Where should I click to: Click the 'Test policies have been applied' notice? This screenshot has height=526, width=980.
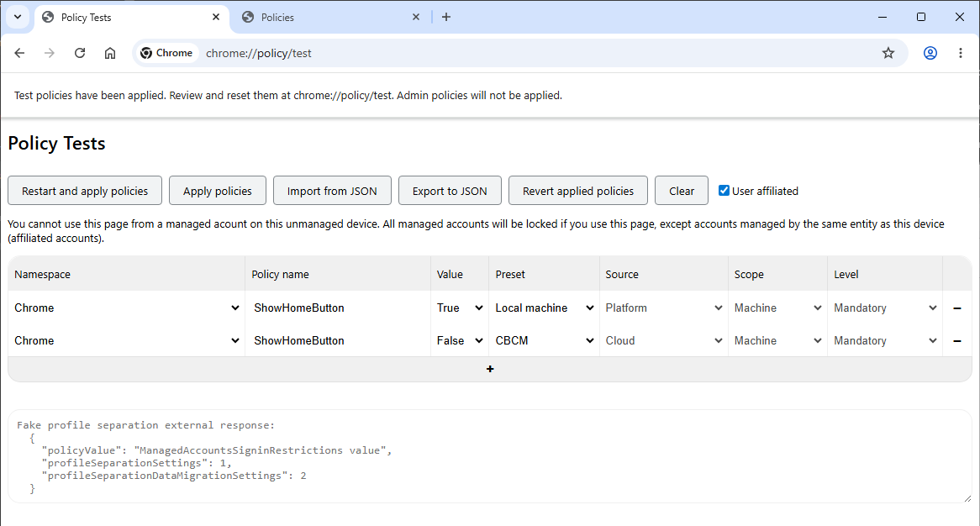(x=288, y=96)
